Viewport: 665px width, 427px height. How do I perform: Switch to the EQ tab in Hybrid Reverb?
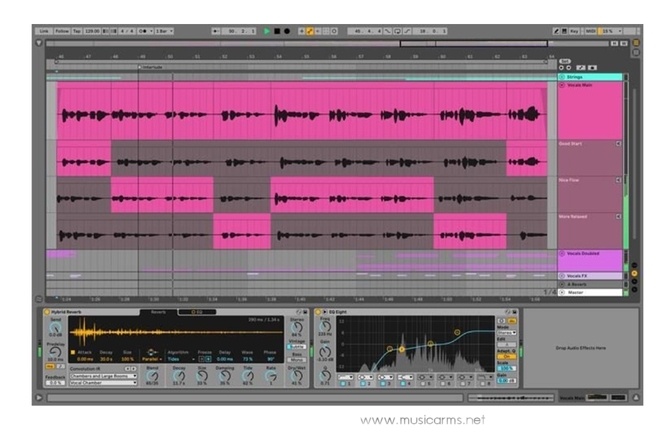pyautogui.click(x=196, y=313)
